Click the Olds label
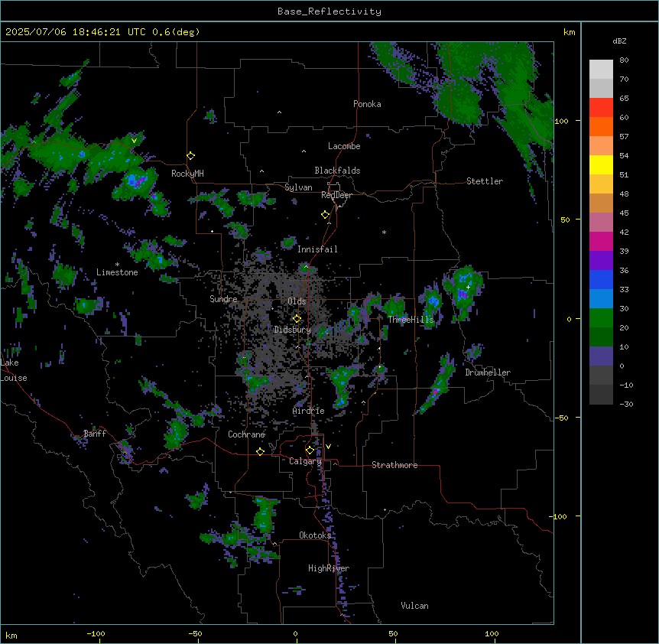The height and width of the screenshot is (644, 659). [x=297, y=301]
